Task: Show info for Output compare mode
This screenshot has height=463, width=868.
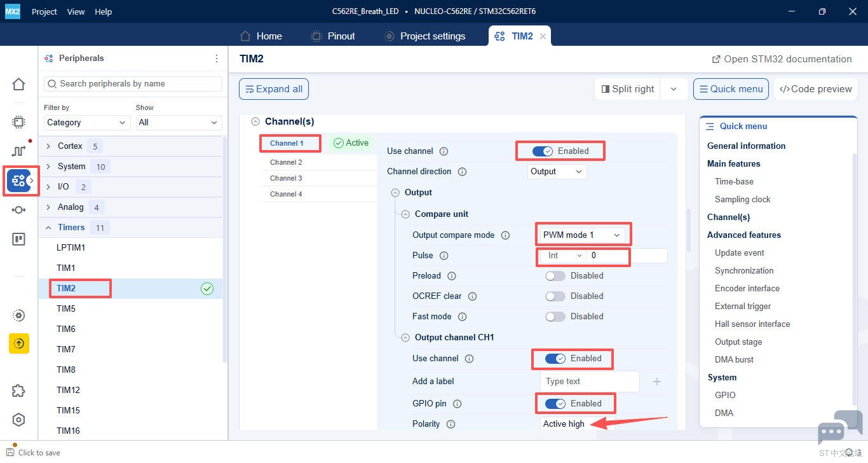Action: (x=506, y=235)
